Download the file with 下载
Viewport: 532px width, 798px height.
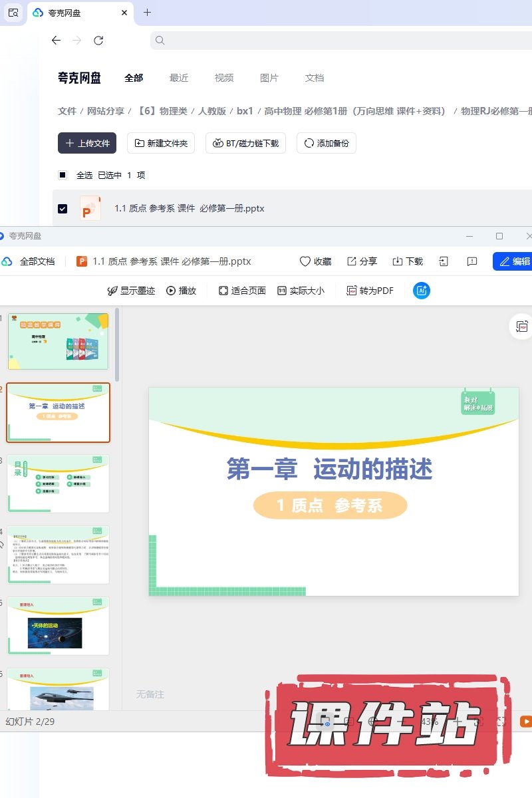(398, 261)
